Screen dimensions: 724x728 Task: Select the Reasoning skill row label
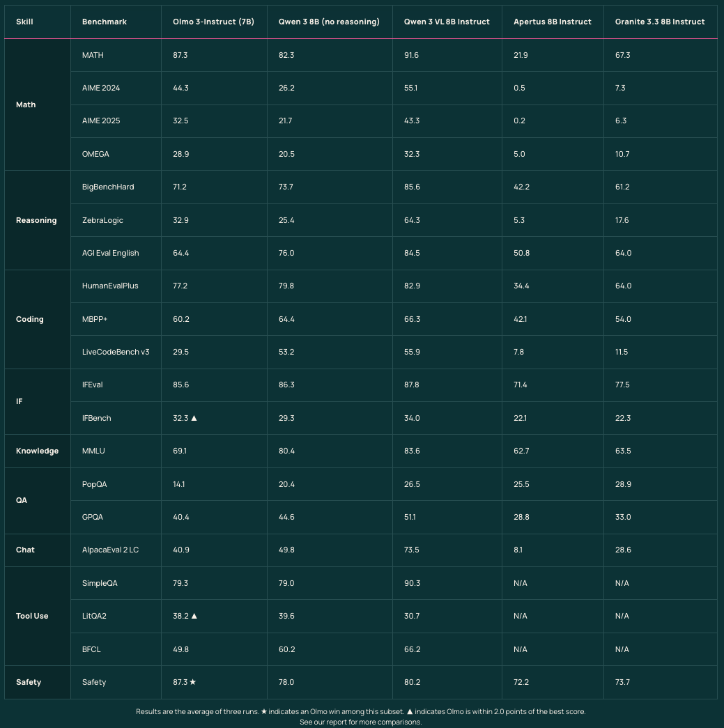(36, 220)
